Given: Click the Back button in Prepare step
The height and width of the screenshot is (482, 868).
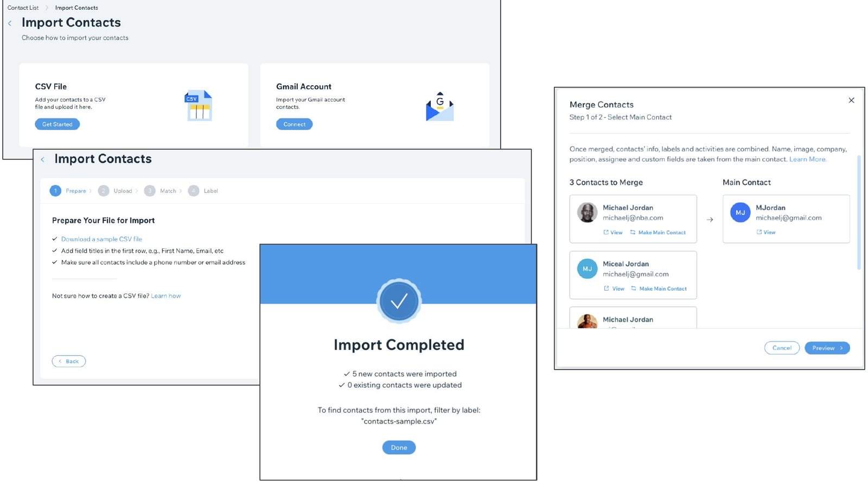Looking at the screenshot, I should tap(69, 361).
